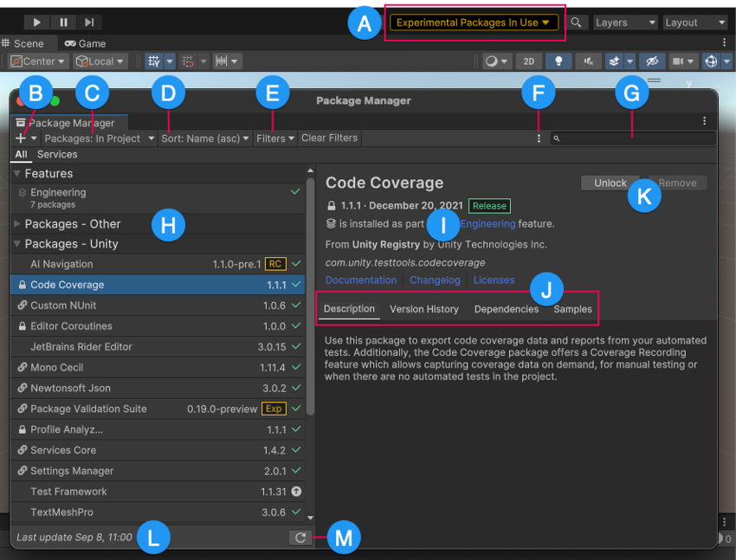Click the Unlock button
This screenshot has height=560, width=736.
(610, 183)
